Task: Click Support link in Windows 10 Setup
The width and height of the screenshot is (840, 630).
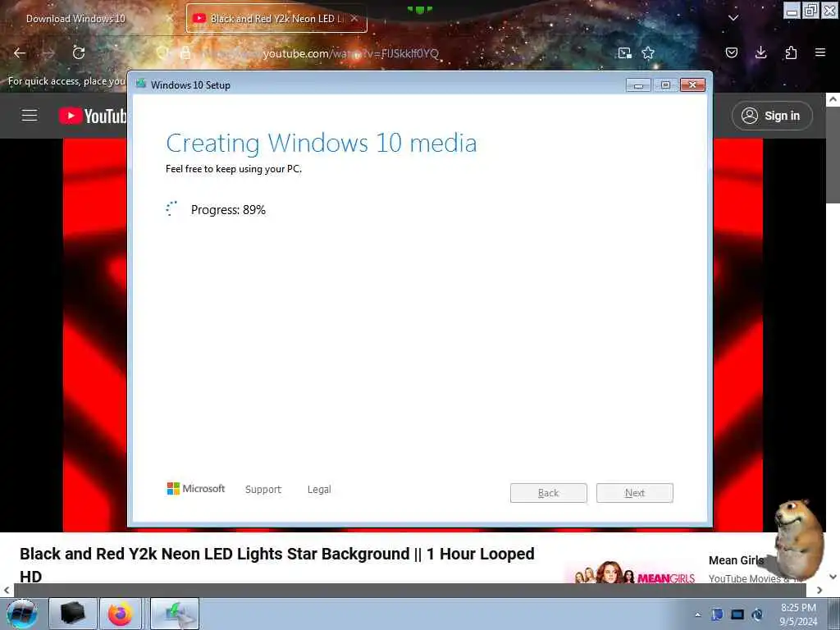Action: click(x=263, y=489)
